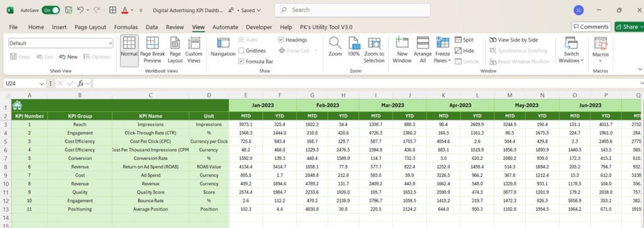Viewport: 644px width, 228px height.
Task: Open the Macros dropdown
Action: coord(601,50)
